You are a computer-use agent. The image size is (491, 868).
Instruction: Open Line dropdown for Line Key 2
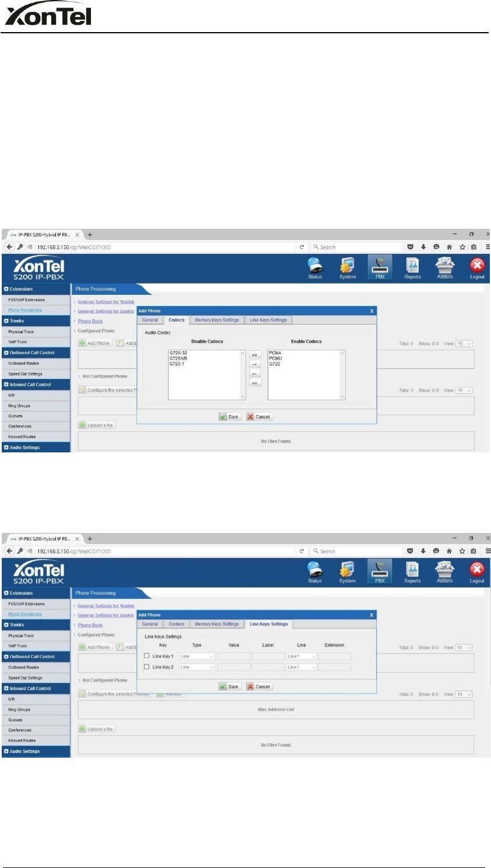301,667
